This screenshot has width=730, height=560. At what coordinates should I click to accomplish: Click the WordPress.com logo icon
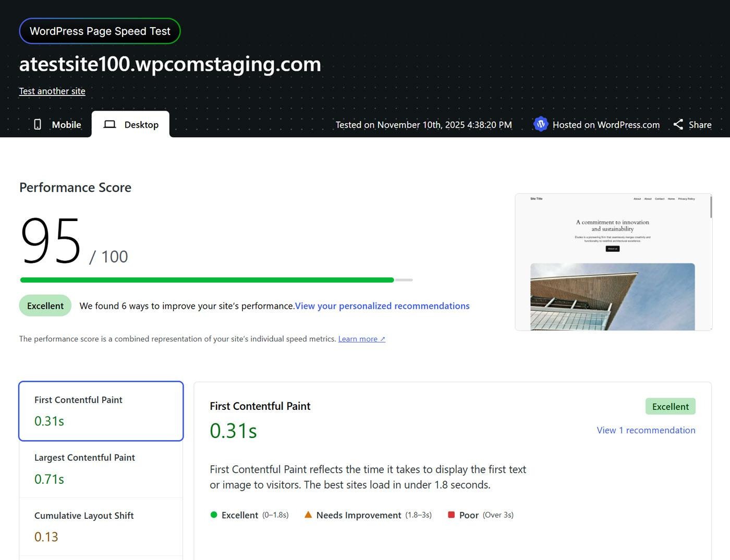pyautogui.click(x=541, y=124)
